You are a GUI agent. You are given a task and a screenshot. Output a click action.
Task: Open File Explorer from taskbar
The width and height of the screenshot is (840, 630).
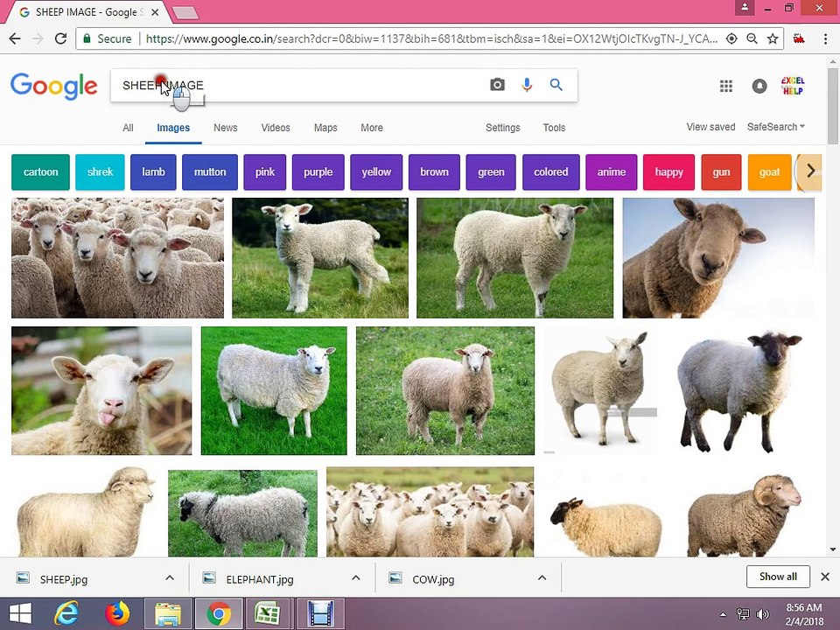pos(168,614)
